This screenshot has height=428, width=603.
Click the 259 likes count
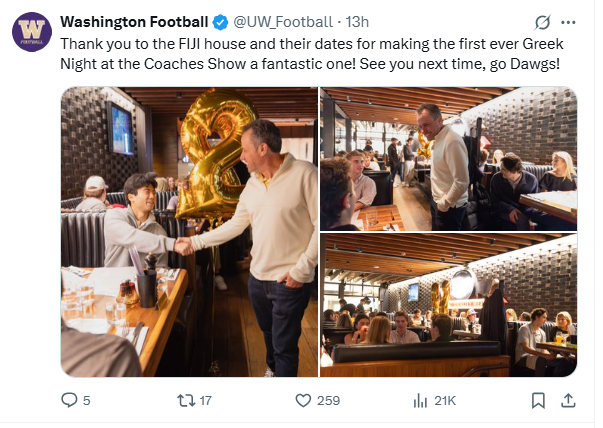pos(328,400)
